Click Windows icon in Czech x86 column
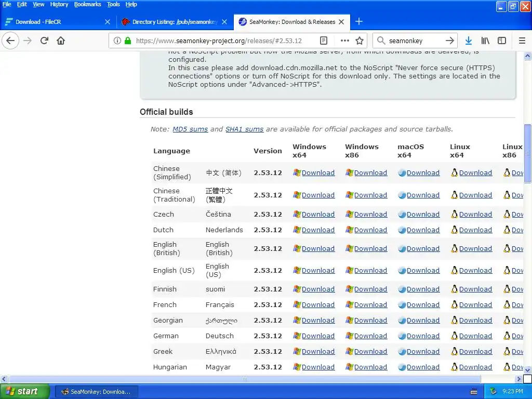This screenshot has height=399, width=532. [x=350, y=215]
